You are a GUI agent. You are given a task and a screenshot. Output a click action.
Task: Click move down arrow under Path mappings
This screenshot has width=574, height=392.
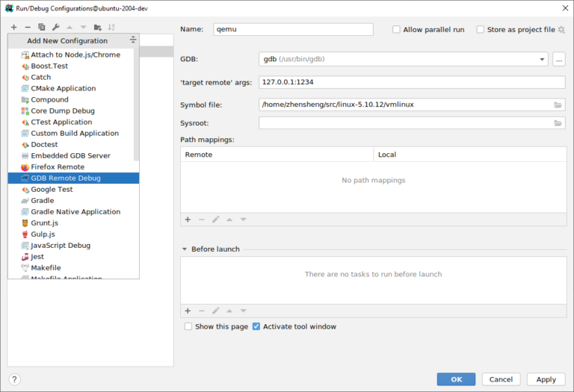pyautogui.click(x=243, y=220)
